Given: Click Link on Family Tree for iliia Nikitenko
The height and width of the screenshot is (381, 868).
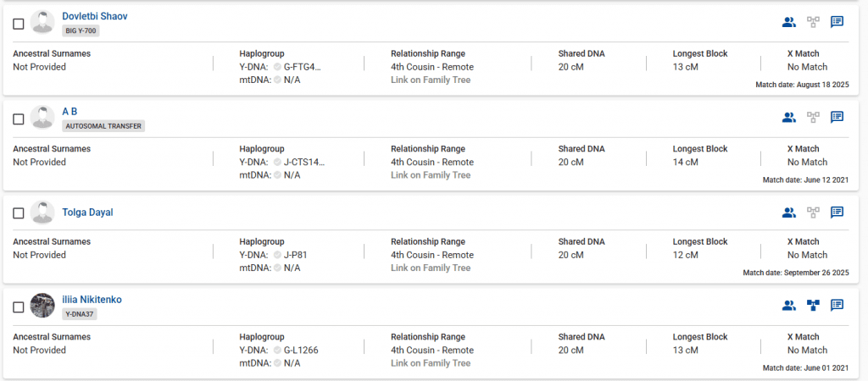Looking at the screenshot, I should tap(430, 363).
